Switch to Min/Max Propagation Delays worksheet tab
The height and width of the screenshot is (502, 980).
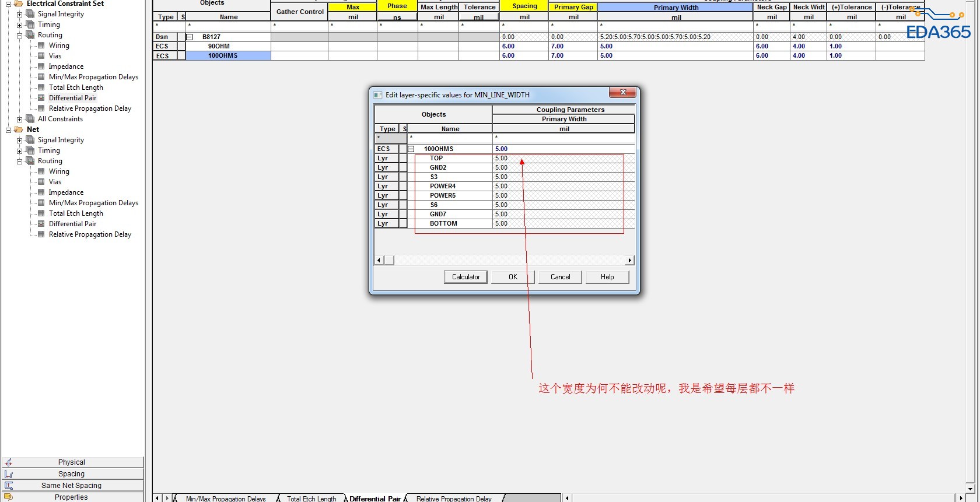pos(225,499)
